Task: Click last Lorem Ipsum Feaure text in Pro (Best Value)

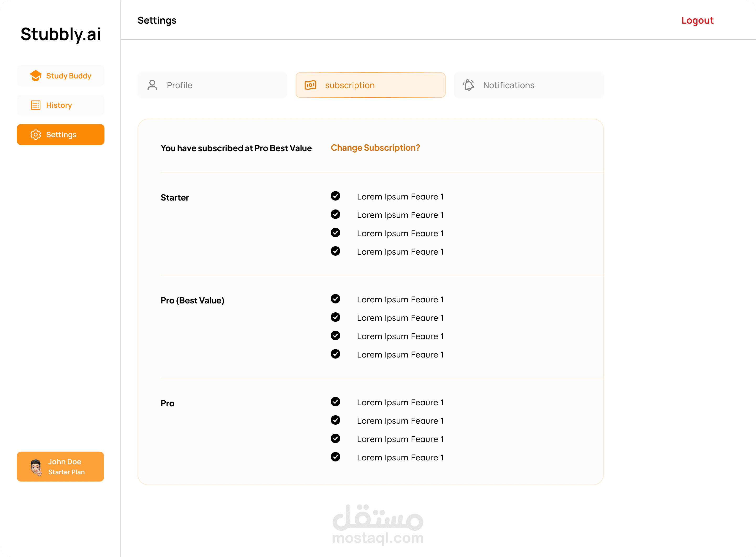Action: [400, 355]
